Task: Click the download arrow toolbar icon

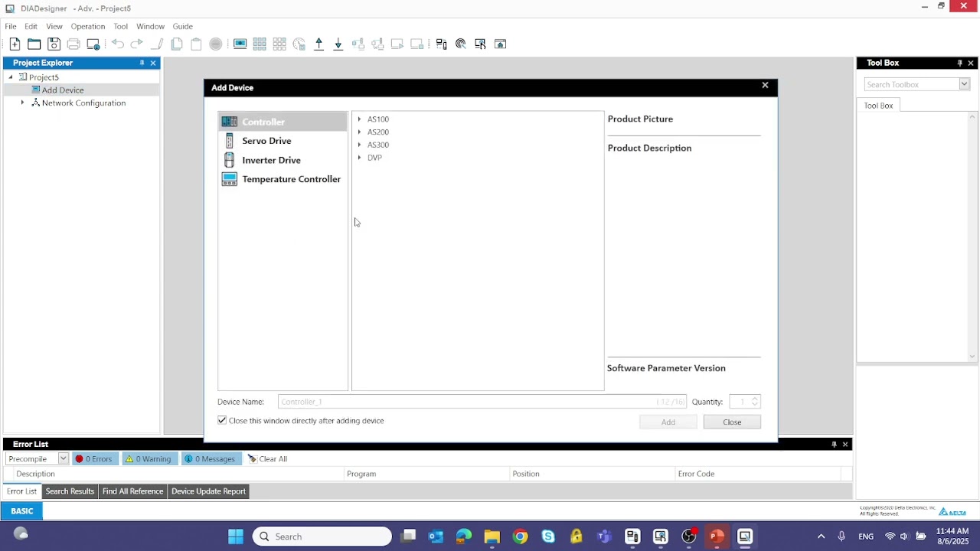Action: pyautogui.click(x=338, y=44)
